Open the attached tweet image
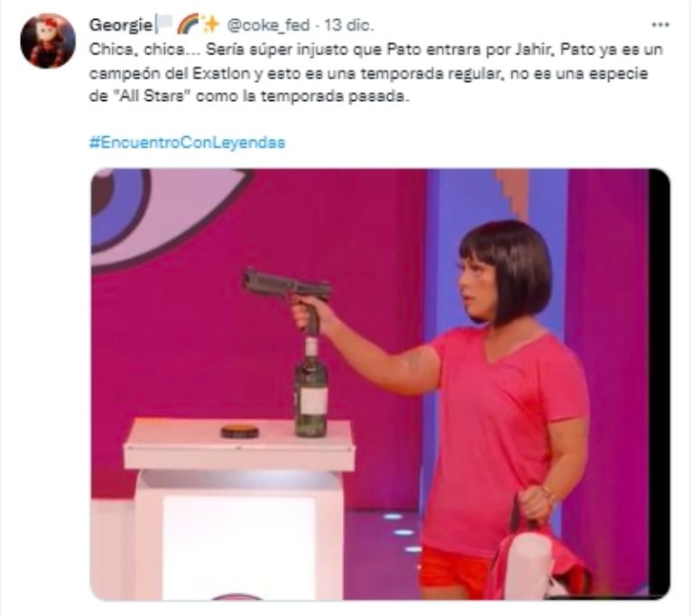The width and height of the screenshot is (693, 616). [380, 384]
